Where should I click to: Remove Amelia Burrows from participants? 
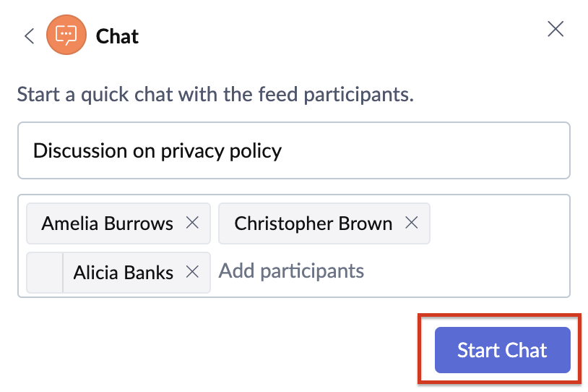tap(192, 223)
